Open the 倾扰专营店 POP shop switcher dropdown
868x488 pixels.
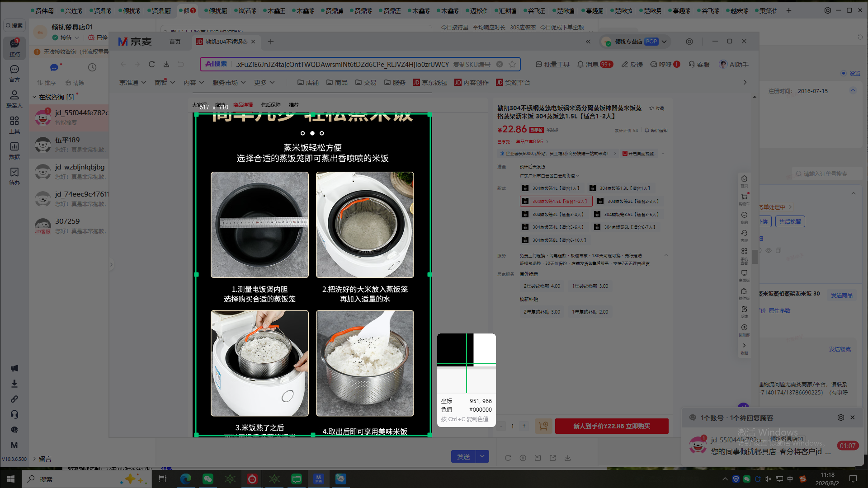pos(636,42)
